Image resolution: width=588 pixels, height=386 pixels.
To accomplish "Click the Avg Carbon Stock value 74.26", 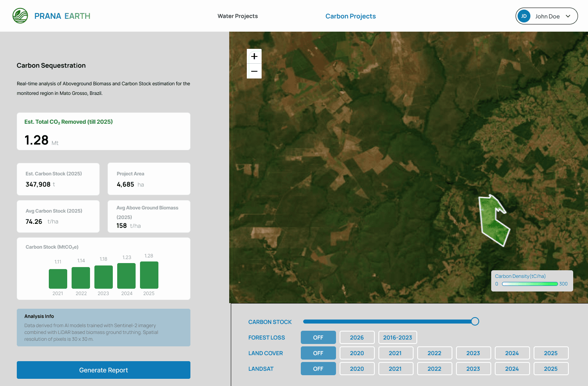I will [34, 221].
